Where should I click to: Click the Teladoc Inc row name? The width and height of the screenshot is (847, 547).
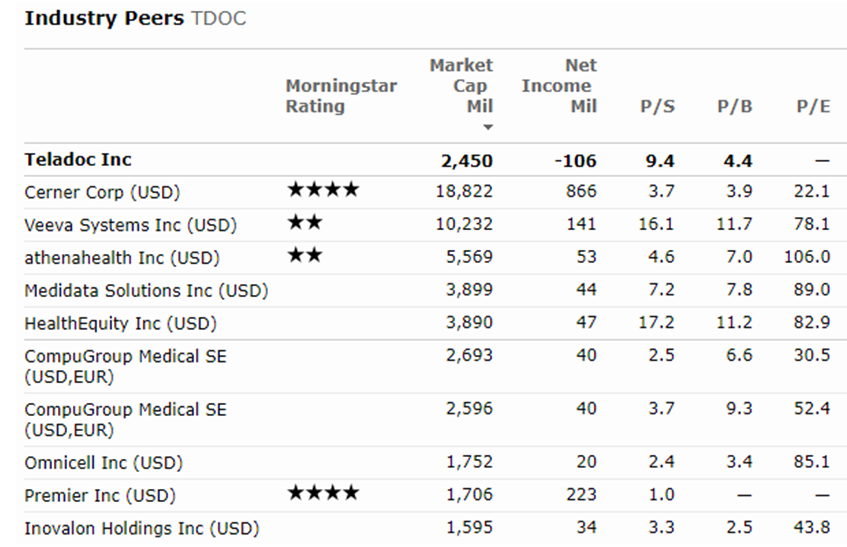pos(78,159)
